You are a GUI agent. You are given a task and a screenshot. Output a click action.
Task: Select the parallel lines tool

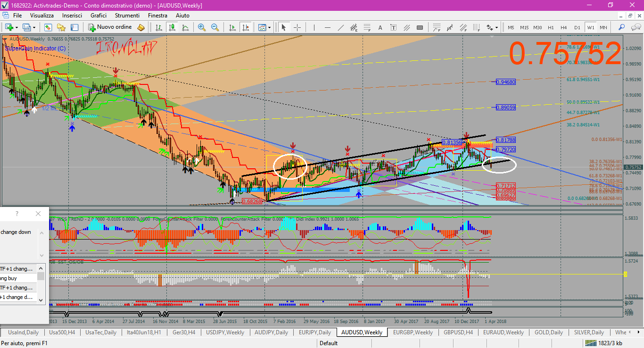click(407, 27)
